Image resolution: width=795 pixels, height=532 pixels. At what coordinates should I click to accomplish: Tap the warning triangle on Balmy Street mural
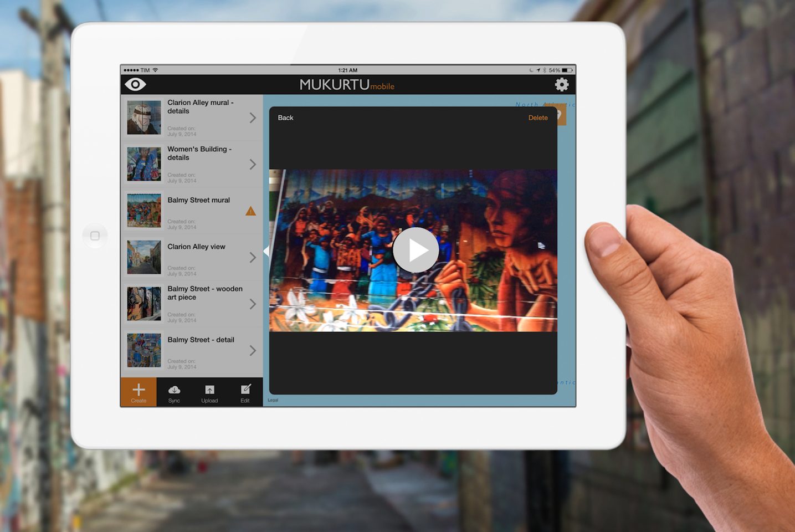tap(250, 211)
